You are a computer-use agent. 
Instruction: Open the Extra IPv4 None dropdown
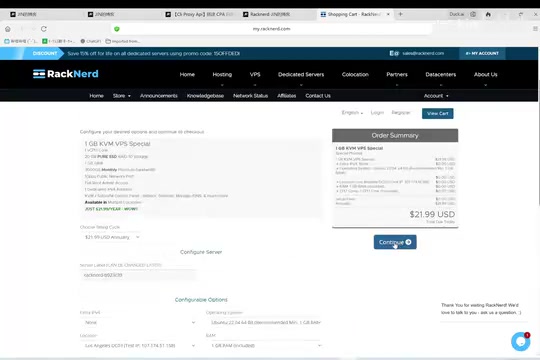point(138,322)
